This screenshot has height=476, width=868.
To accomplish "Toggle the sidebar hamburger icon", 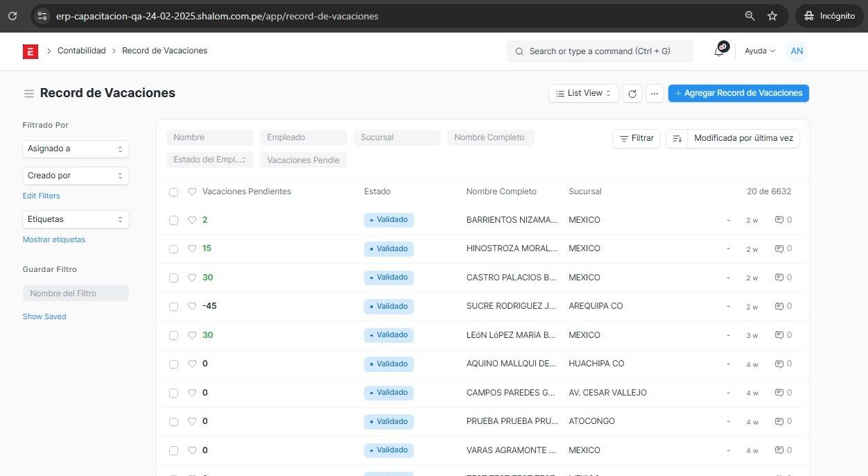I will coord(28,94).
